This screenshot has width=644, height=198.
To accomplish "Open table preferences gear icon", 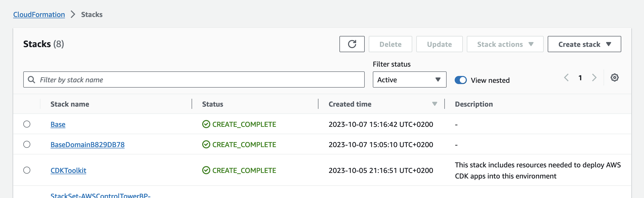I will click(614, 77).
